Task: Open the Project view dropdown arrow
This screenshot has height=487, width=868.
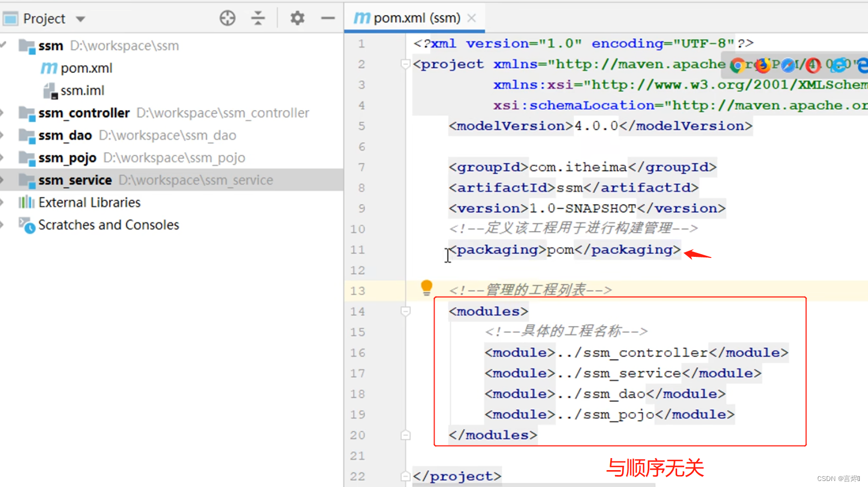Action: (81, 19)
